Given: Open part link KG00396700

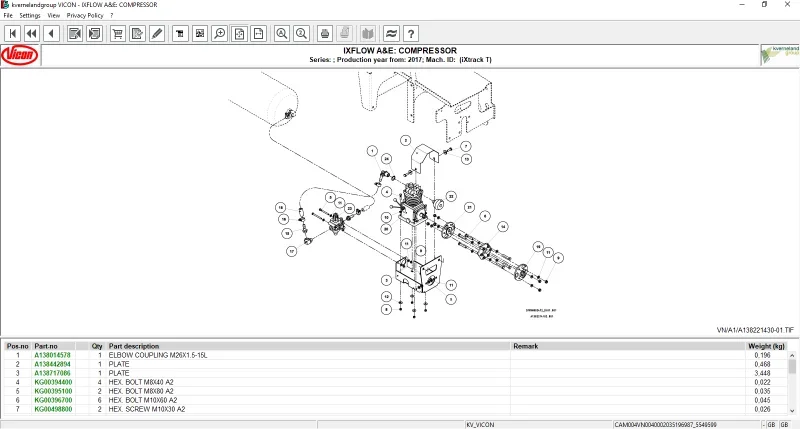Looking at the screenshot, I should (x=53, y=400).
